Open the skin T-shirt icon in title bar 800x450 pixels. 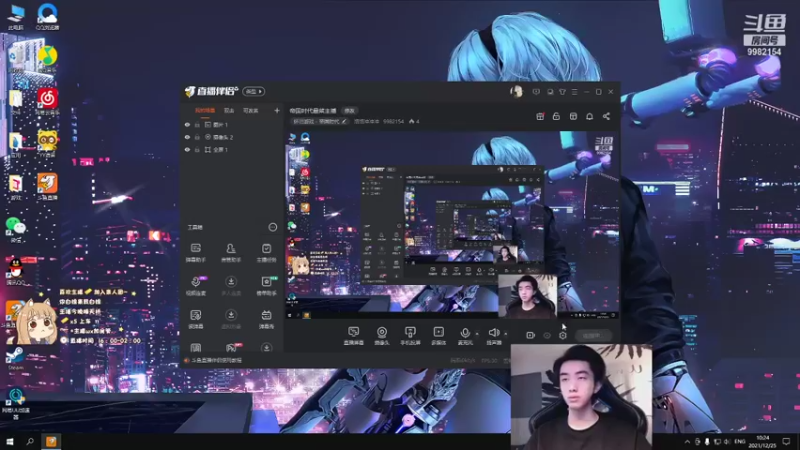562,92
